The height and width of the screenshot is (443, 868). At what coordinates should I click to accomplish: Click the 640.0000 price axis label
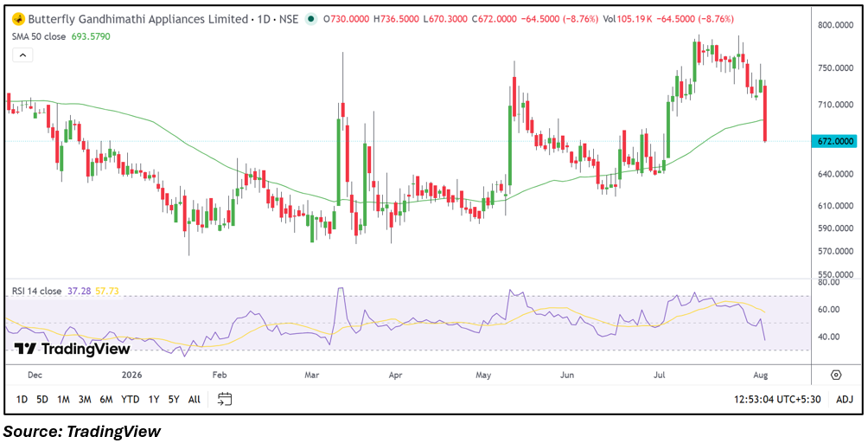pyautogui.click(x=836, y=175)
